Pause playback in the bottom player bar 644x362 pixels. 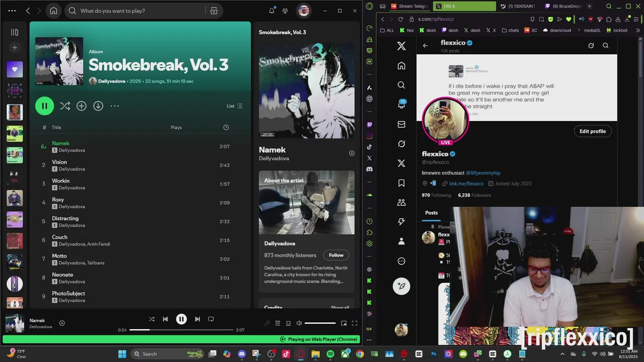[181, 319]
